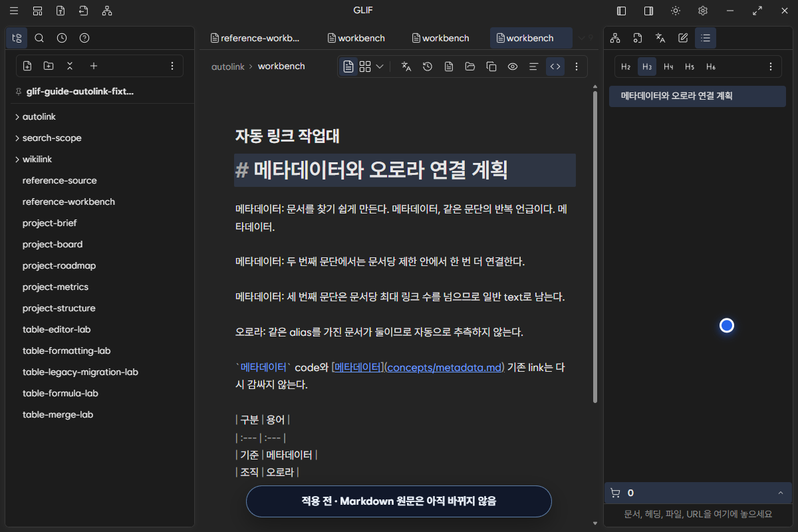Click the layout template icon in title bar
The width and height of the screenshot is (798, 532).
pyautogui.click(x=37, y=11)
